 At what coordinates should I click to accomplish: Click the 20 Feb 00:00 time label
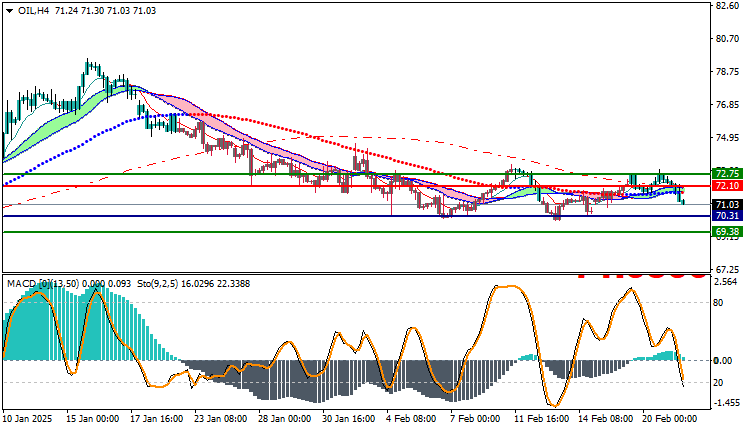click(x=670, y=419)
